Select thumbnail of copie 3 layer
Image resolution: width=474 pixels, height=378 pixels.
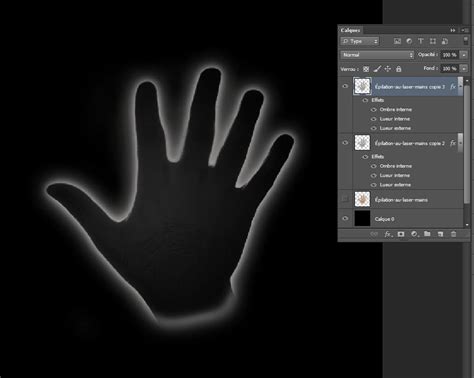click(362, 86)
